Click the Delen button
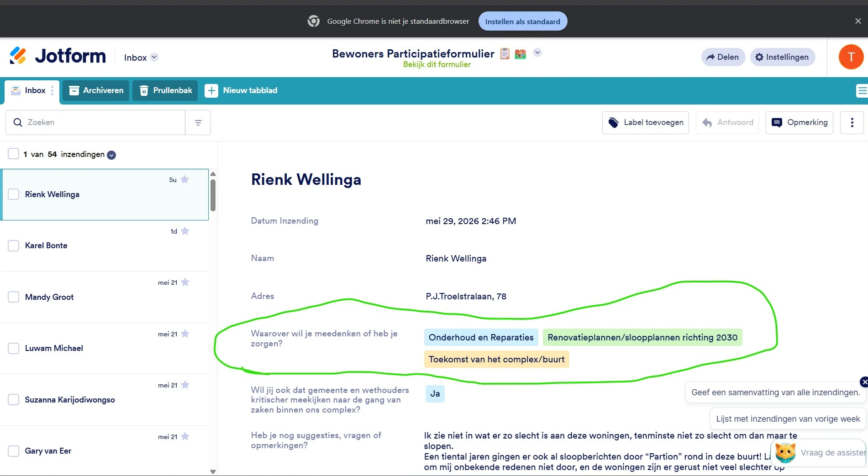Viewport: 868px width, 476px height. coord(723,57)
